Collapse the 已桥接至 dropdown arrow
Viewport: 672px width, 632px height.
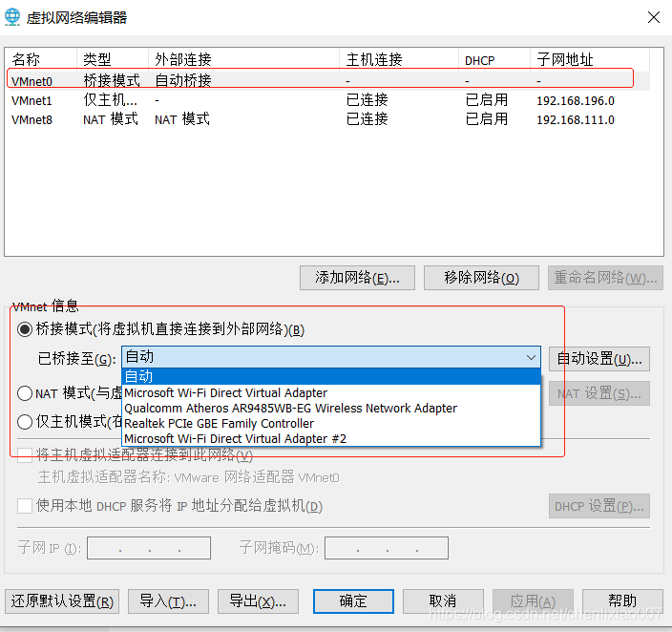pyautogui.click(x=531, y=358)
